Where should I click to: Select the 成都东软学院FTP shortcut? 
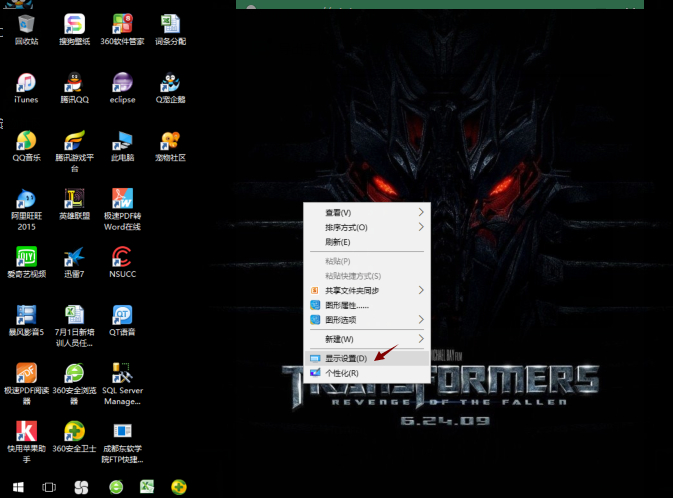pos(122,442)
